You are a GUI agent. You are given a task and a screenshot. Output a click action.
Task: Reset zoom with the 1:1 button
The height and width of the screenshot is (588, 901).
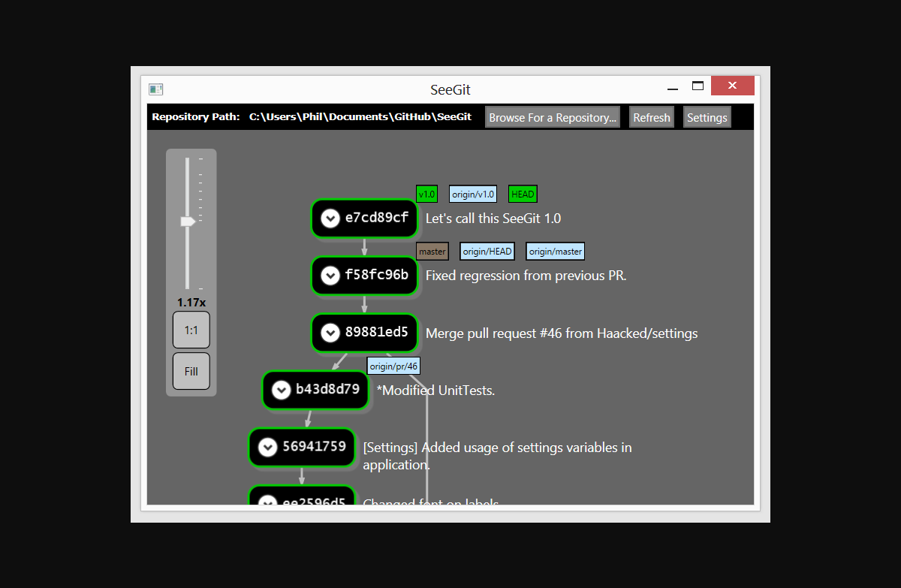tap(191, 330)
